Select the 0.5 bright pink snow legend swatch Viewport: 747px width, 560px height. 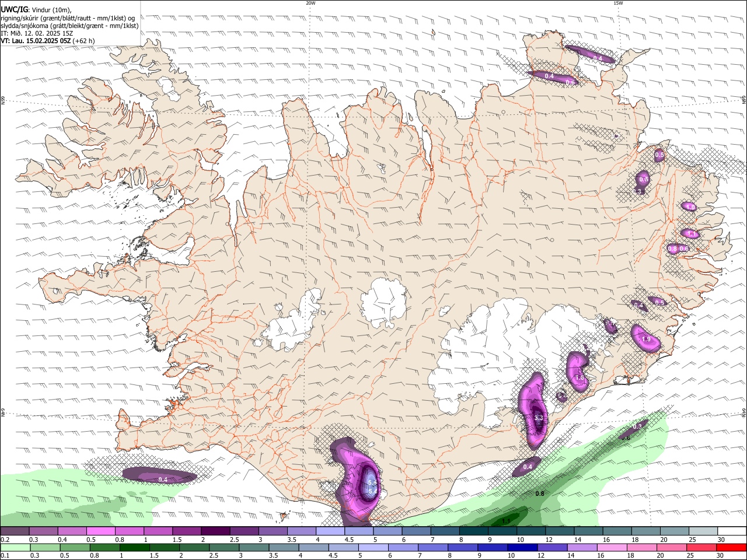[x=100, y=531]
